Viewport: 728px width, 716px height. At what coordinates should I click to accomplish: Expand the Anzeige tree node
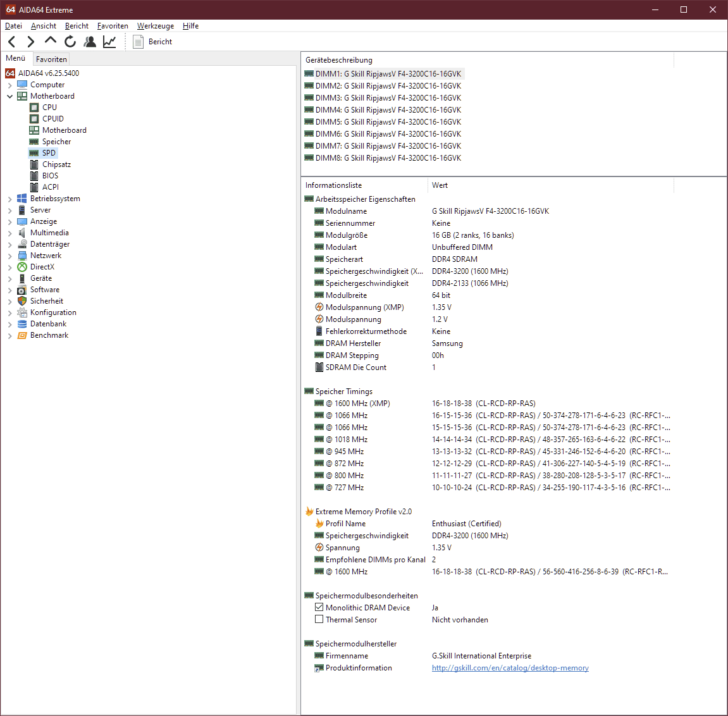9,222
